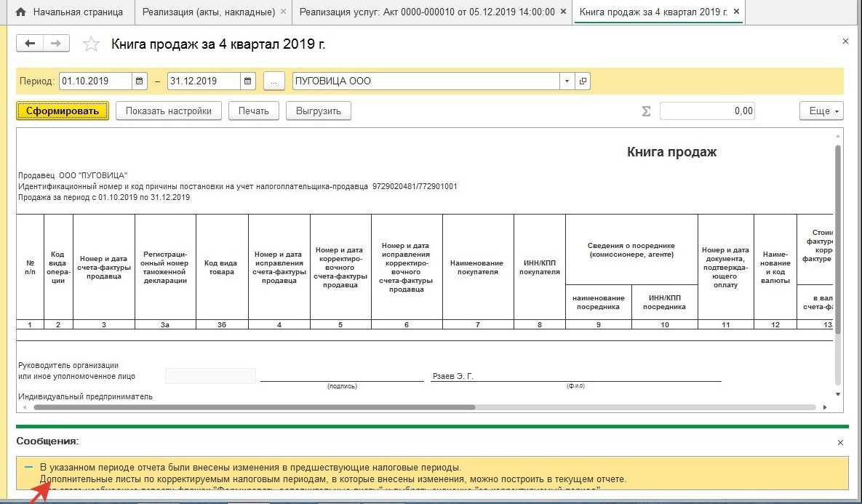Click the sigma sum icon
The image size is (862, 504).
coord(645,111)
